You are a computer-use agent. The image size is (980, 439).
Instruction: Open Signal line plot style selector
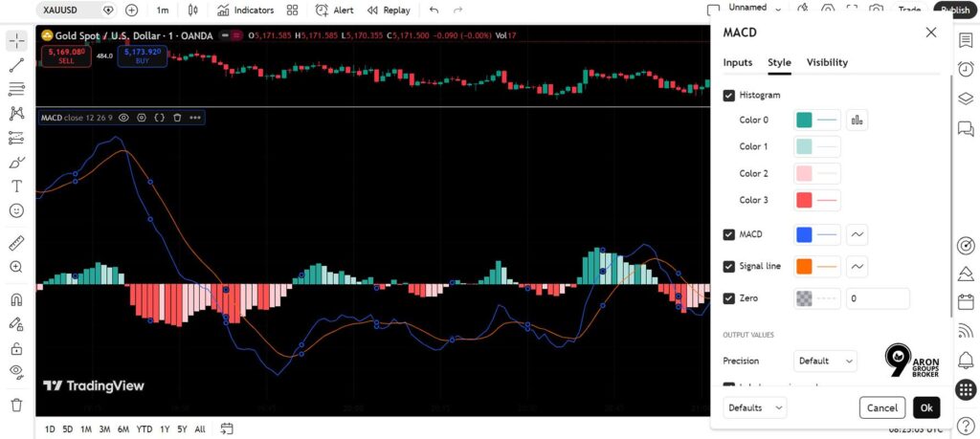coord(857,267)
